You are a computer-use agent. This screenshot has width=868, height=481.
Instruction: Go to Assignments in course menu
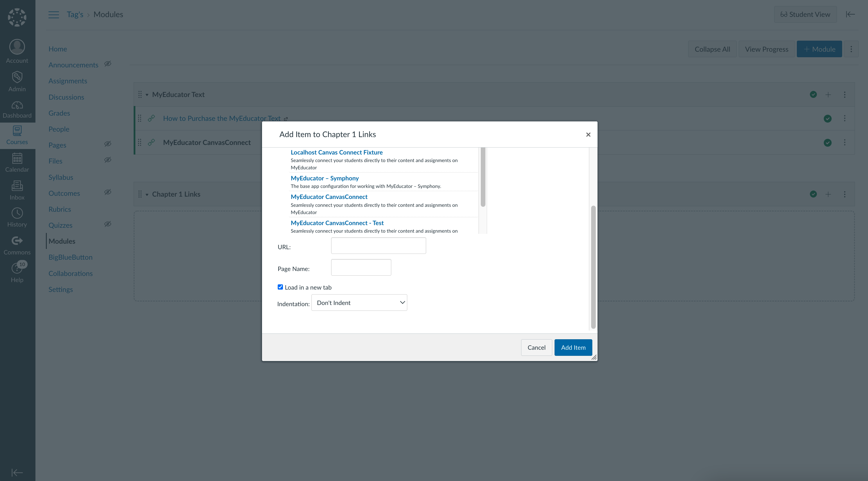click(x=68, y=81)
